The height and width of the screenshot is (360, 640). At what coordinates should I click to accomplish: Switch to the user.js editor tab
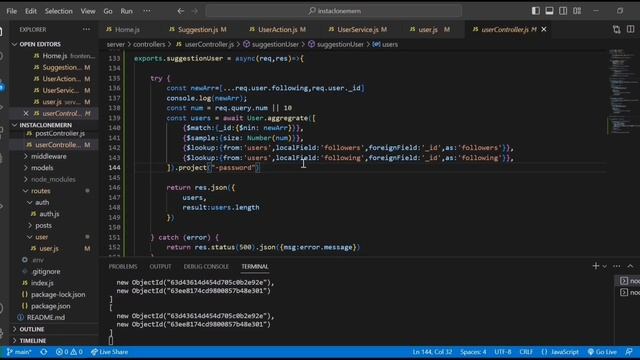[429, 29]
